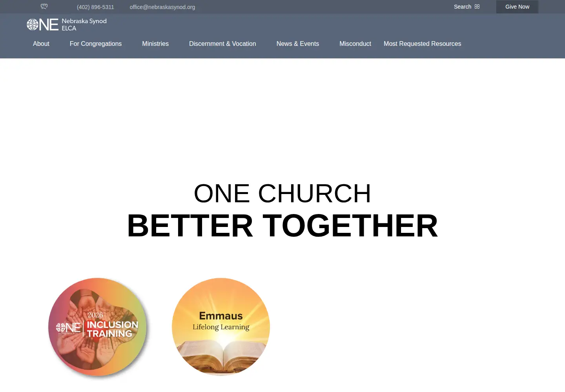
Task: Open the Ministries menu
Action: (155, 44)
